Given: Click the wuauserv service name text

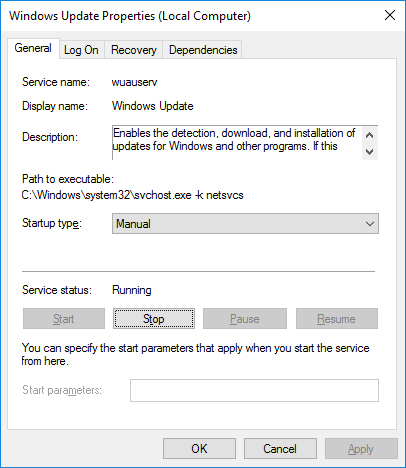Looking at the screenshot, I should coord(134,82).
